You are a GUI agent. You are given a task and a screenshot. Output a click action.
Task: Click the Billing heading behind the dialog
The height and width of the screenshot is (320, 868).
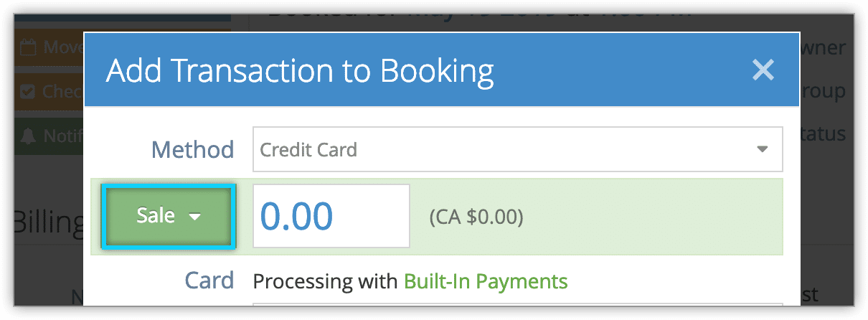pos(48,222)
